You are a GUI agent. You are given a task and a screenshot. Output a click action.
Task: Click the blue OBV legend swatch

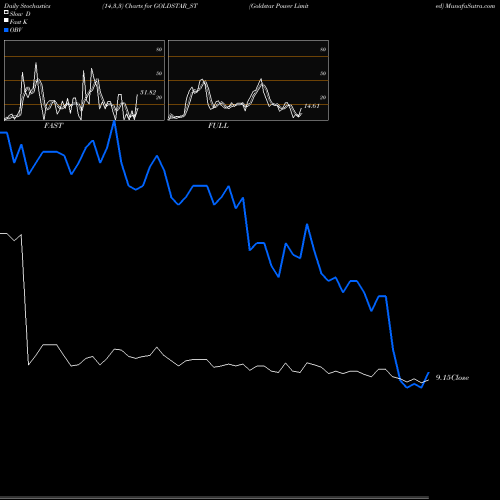tap(6, 30)
